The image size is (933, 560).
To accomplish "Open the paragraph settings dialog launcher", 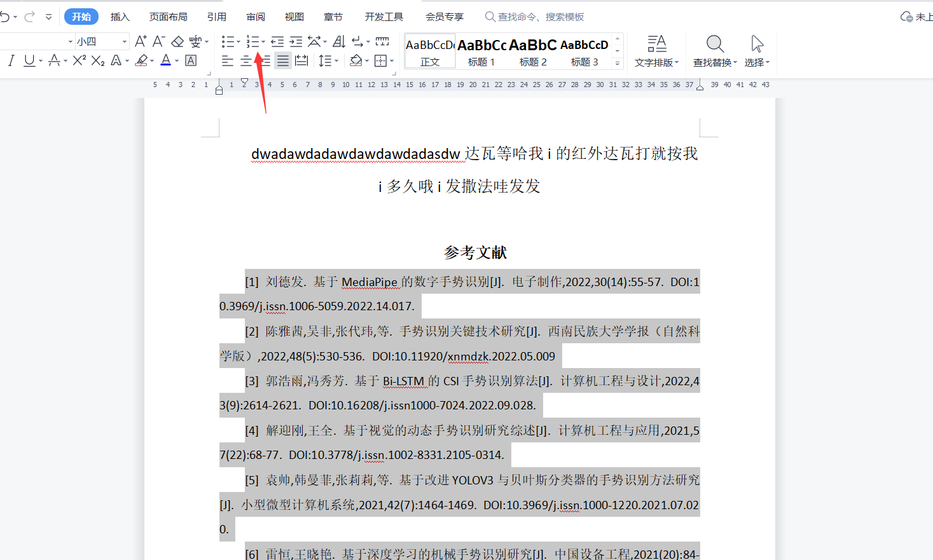I will pos(394,74).
